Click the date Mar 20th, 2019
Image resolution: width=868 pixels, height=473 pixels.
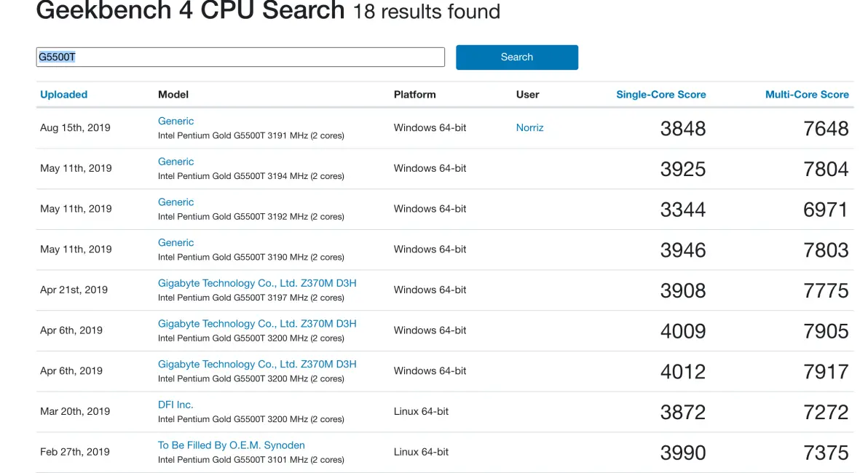[x=75, y=412]
